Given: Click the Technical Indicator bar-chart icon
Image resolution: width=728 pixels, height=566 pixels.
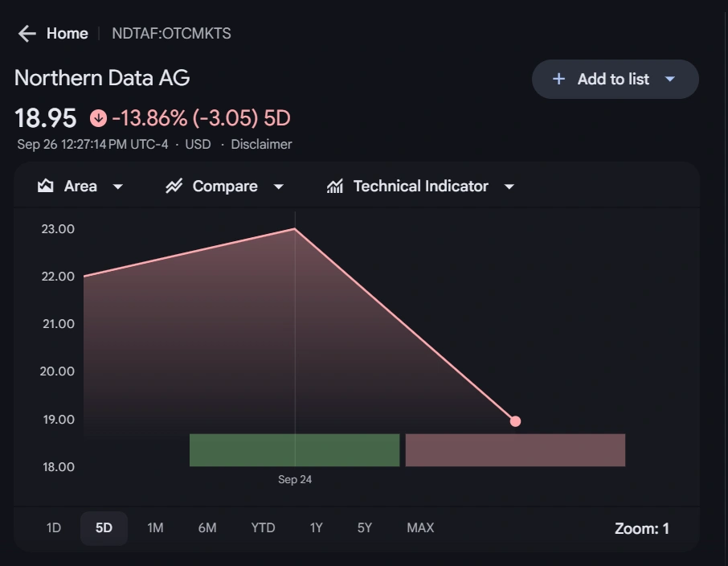Looking at the screenshot, I should (334, 186).
